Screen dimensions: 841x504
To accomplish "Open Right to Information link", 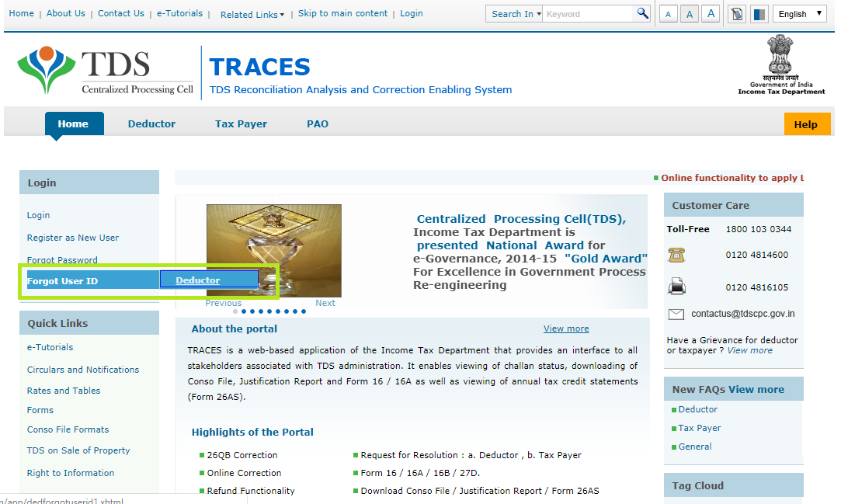I will 71,473.
